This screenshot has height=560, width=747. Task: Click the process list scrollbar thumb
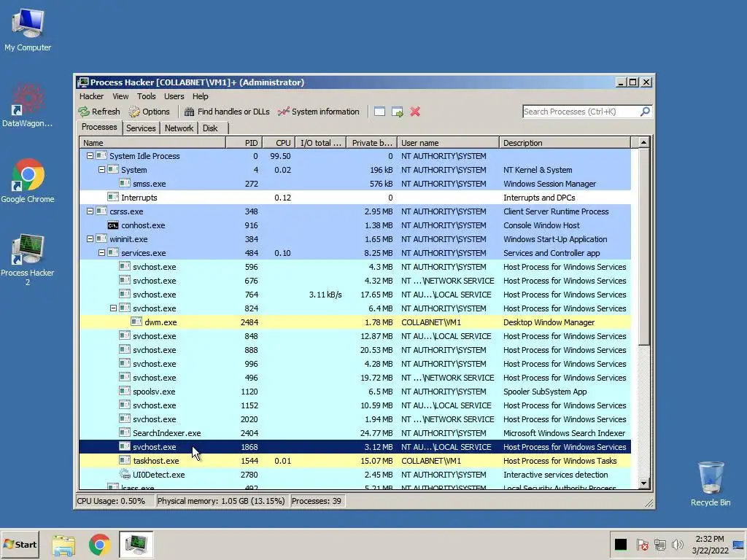tap(643, 246)
